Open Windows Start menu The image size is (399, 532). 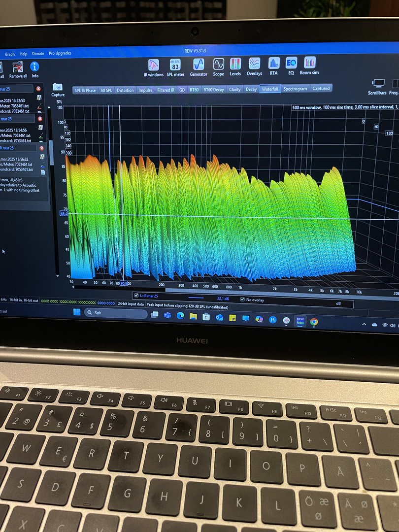77,312
